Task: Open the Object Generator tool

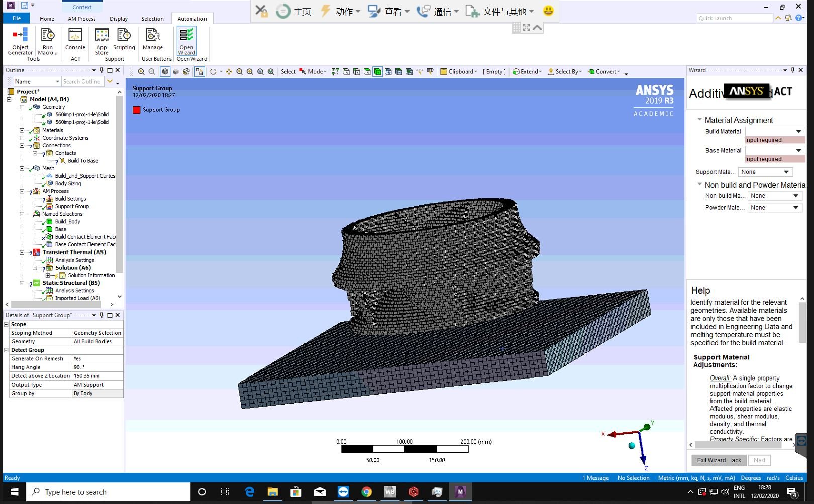Action: click(20, 43)
